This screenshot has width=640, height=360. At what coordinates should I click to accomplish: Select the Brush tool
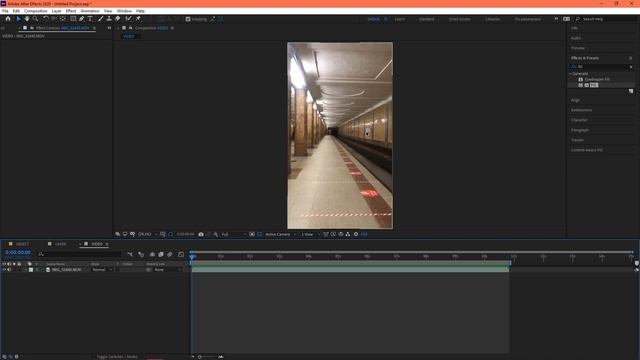click(x=100, y=19)
